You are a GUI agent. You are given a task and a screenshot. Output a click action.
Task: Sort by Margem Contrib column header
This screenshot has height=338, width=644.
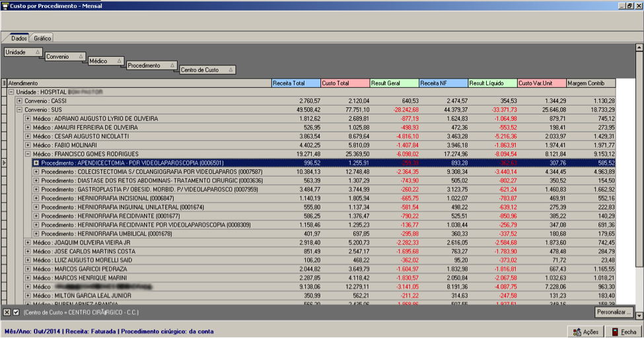coord(591,83)
